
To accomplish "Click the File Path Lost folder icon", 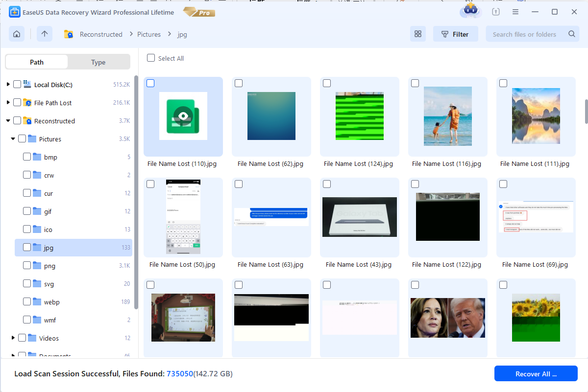I will point(27,103).
